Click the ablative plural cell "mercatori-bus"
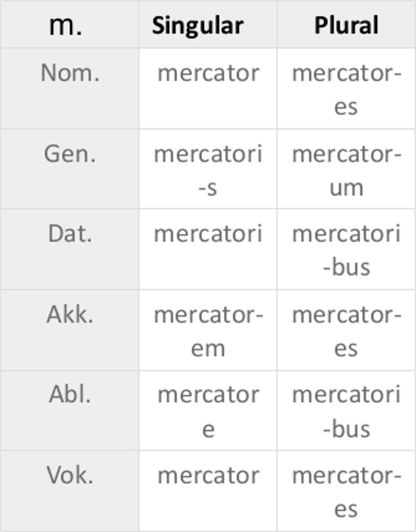 click(x=346, y=411)
